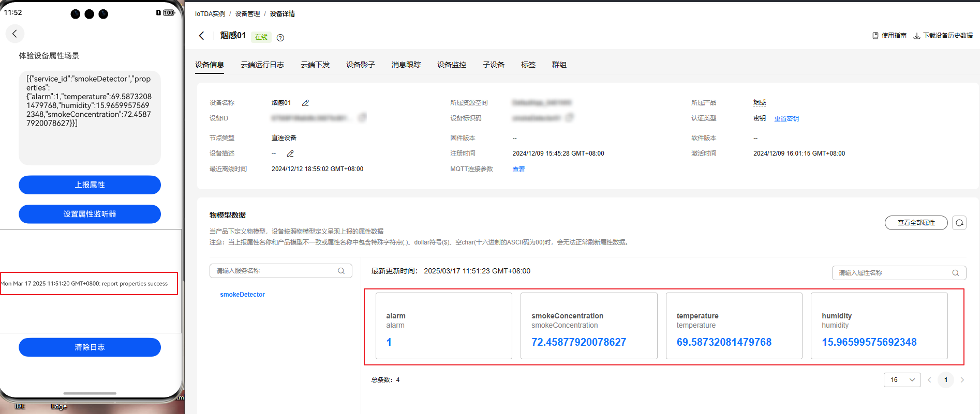Click the humidity property card
The image size is (980, 414).
pyautogui.click(x=879, y=326)
